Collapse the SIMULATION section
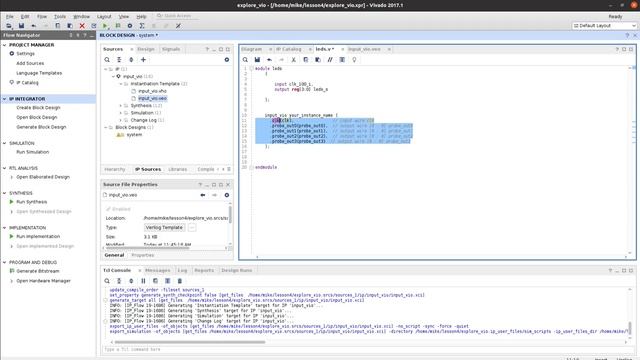Screen dimensions: 640x360 click(x=4, y=143)
